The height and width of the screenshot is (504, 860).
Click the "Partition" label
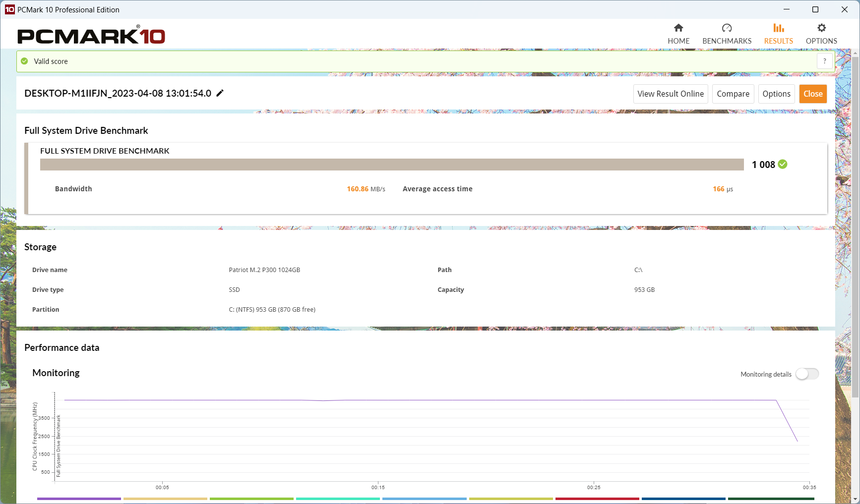coord(46,310)
